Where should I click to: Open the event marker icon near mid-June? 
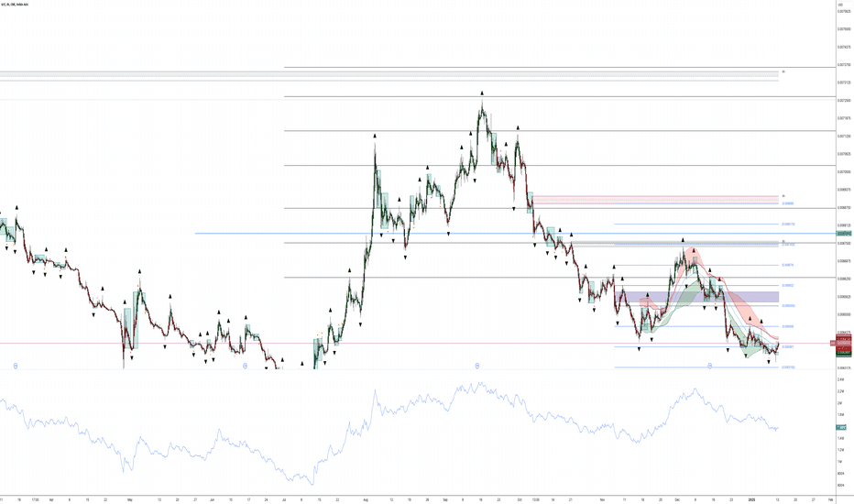(x=246, y=367)
